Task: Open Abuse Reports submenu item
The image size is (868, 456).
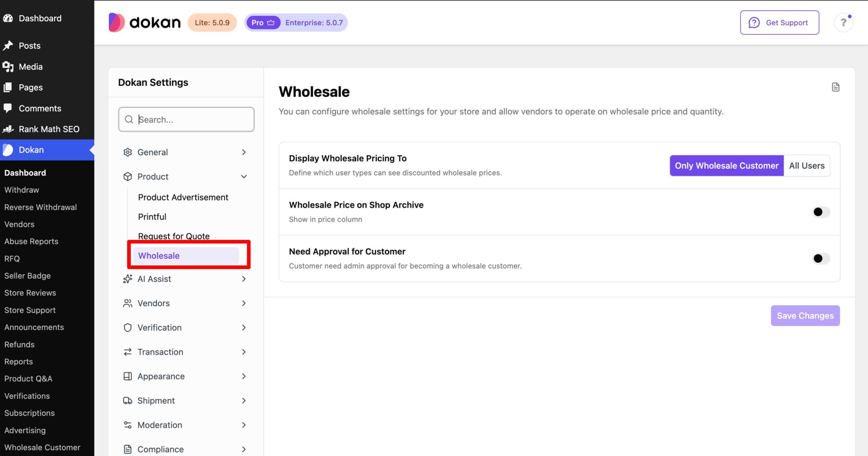Action: pyautogui.click(x=31, y=242)
